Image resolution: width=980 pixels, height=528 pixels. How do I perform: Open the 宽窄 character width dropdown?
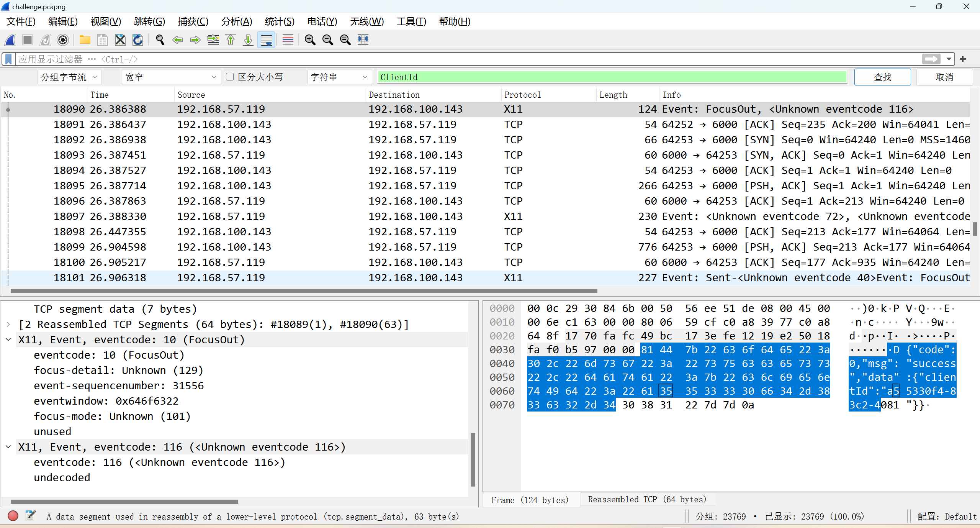171,77
